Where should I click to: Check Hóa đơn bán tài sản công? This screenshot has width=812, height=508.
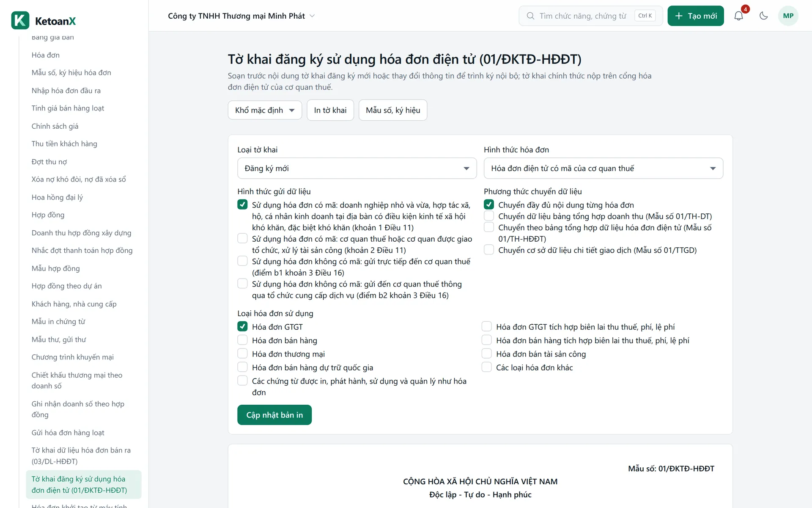(x=487, y=353)
